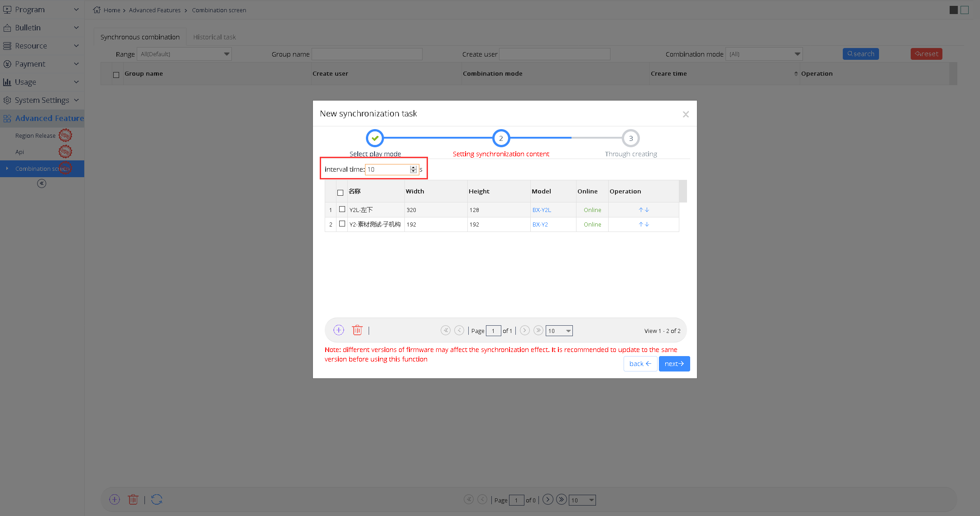This screenshot has height=516, width=980.
Task: Click step 2 circle in wizard
Action: tap(501, 138)
